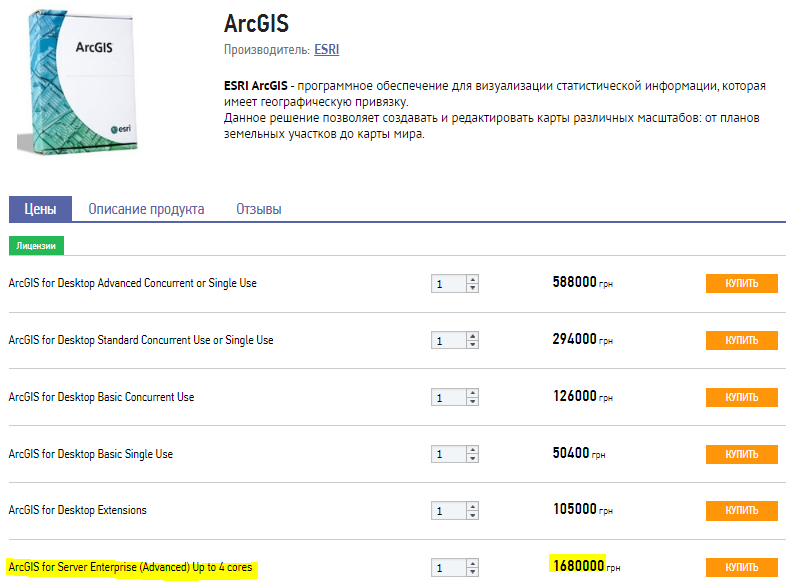
Task: Buy ArcGIS for Server Enterprise (Advanced)
Action: coord(742,567)
